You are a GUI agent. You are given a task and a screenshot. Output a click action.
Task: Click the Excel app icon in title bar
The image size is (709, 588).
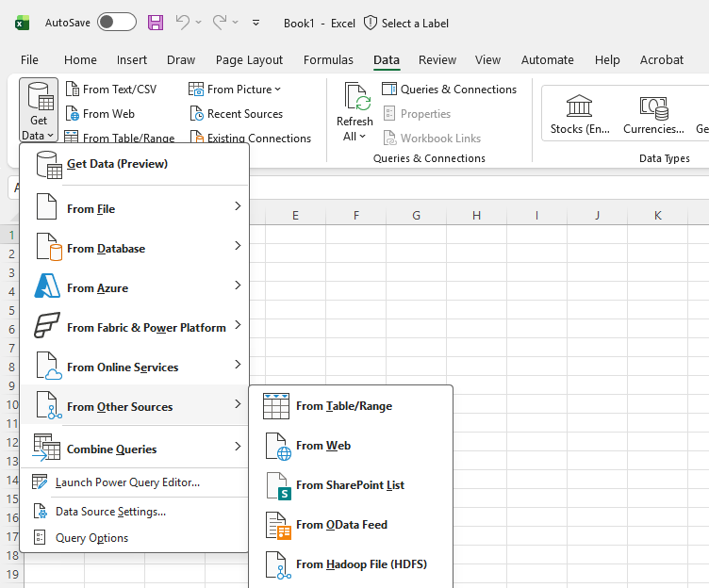tap(23, 23)
